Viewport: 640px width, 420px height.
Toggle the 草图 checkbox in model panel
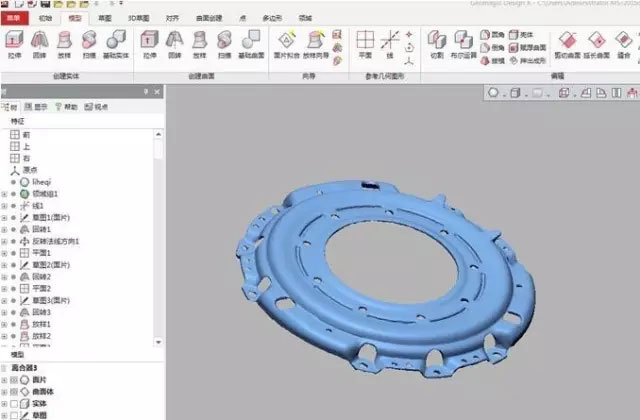(16, 414)
